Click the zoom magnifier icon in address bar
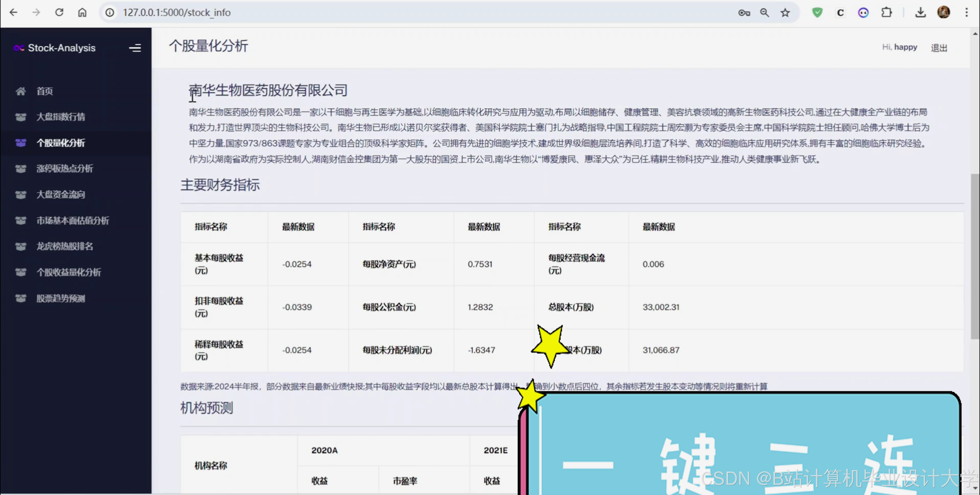 pos(764,13)
